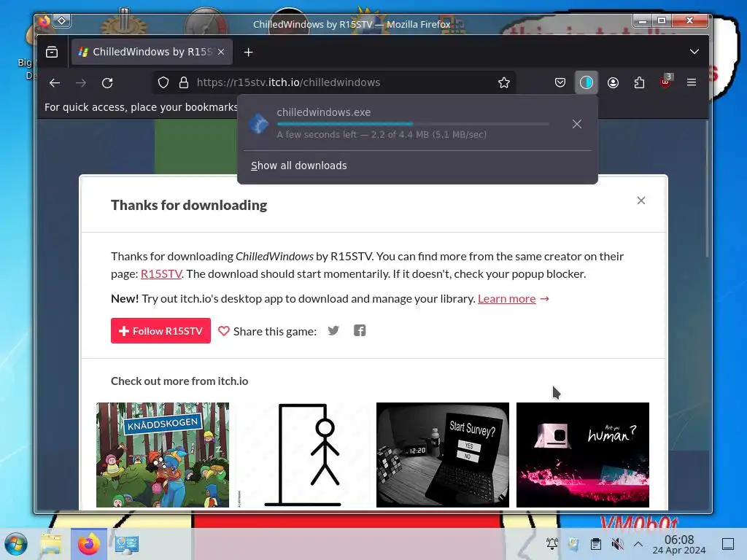747x560 pixels.
Task: Go back to the previous page
Action: (55, 83)
